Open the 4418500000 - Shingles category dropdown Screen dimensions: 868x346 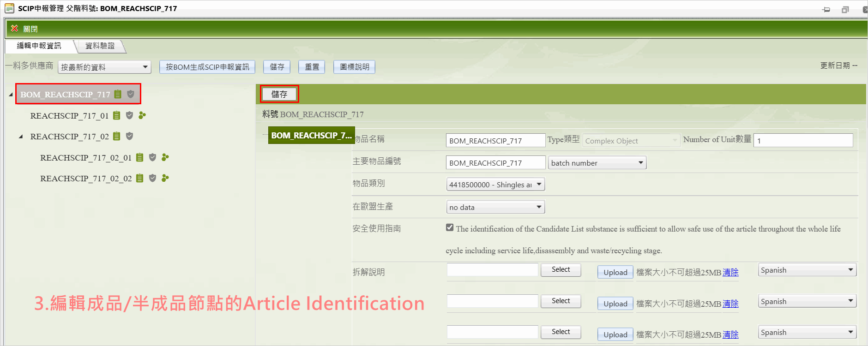click(495, 185)
